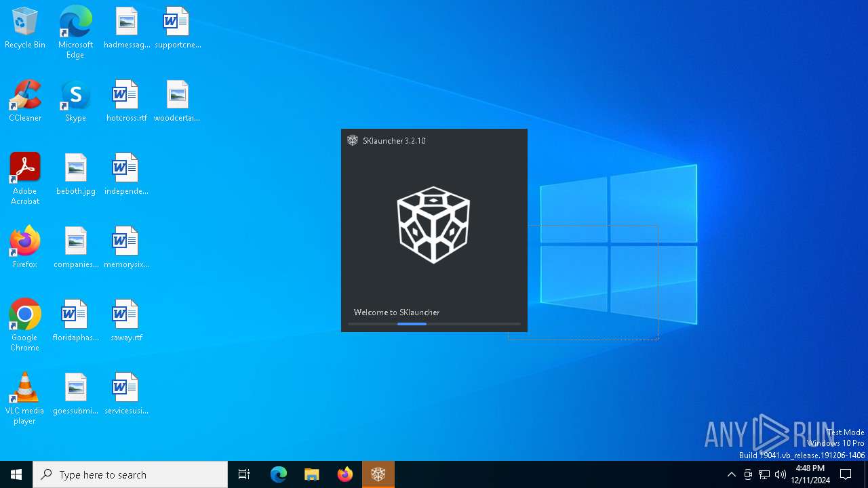868x488 pixels.
Task: Select the companies... image file
Action: pos(75,247)
